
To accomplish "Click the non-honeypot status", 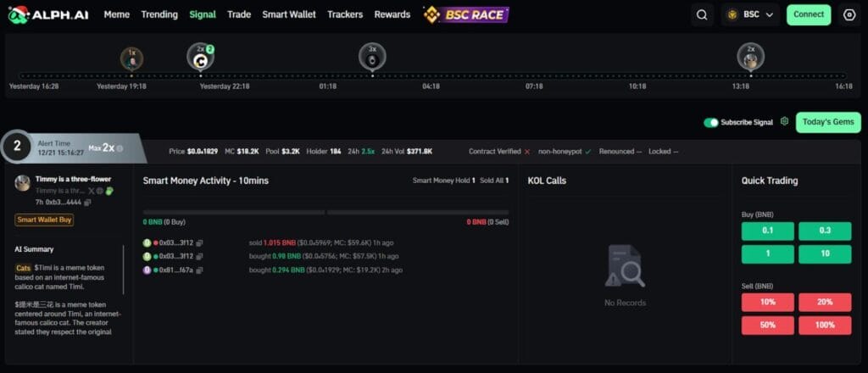I will 565,152.
